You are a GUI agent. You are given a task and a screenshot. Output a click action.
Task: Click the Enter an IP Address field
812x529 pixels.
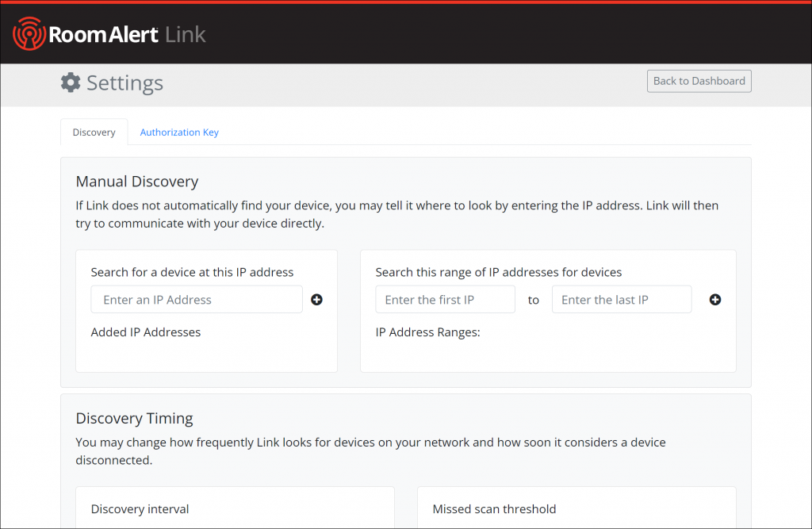[x=196, y=299]
